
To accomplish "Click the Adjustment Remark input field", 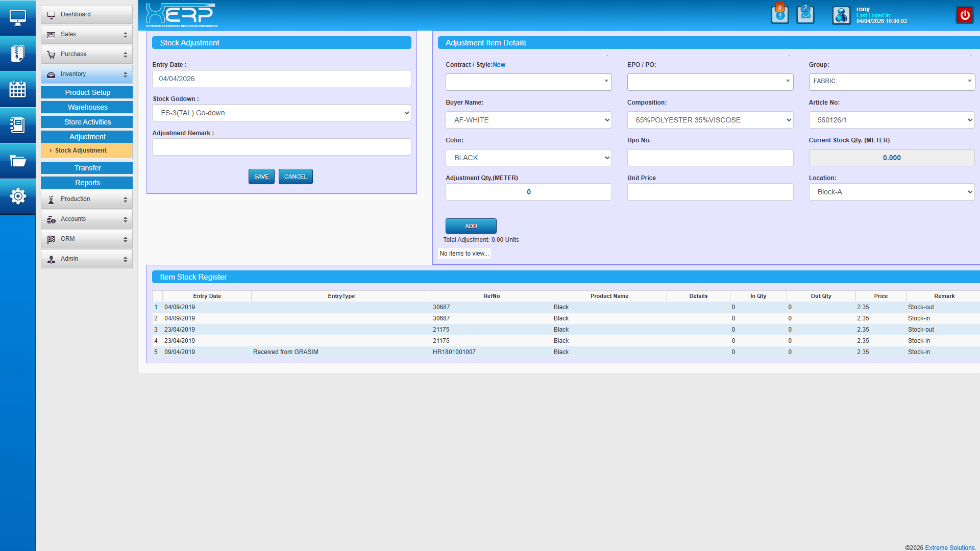I will pos(281,147).
